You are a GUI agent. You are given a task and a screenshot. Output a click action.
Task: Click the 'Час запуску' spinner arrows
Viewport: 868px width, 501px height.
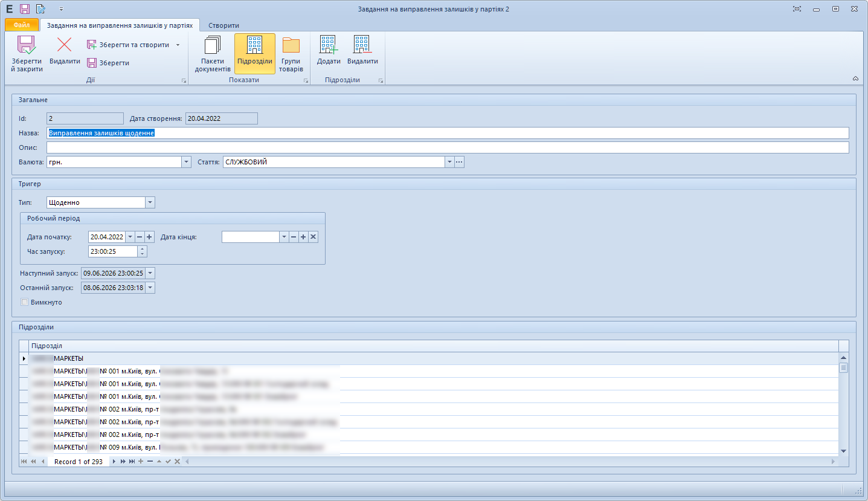coord(143,251)
